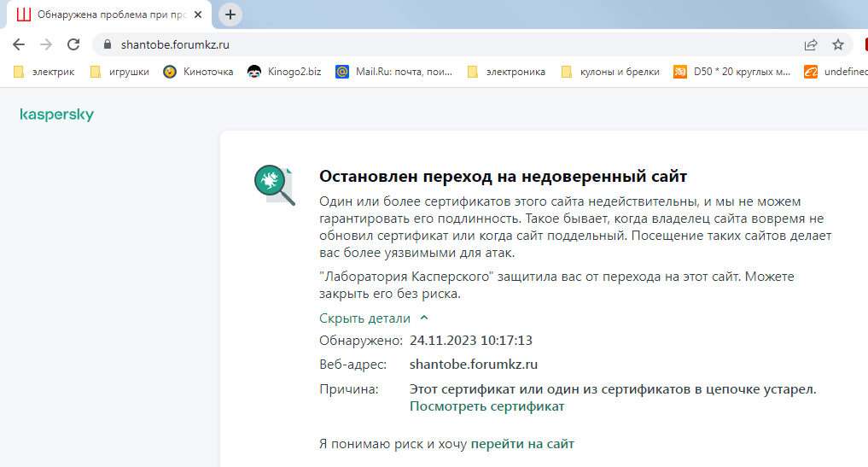Click the Mail.Ru @ favicon icon
Screen dimensions: 868x467
tap(342, 72)
